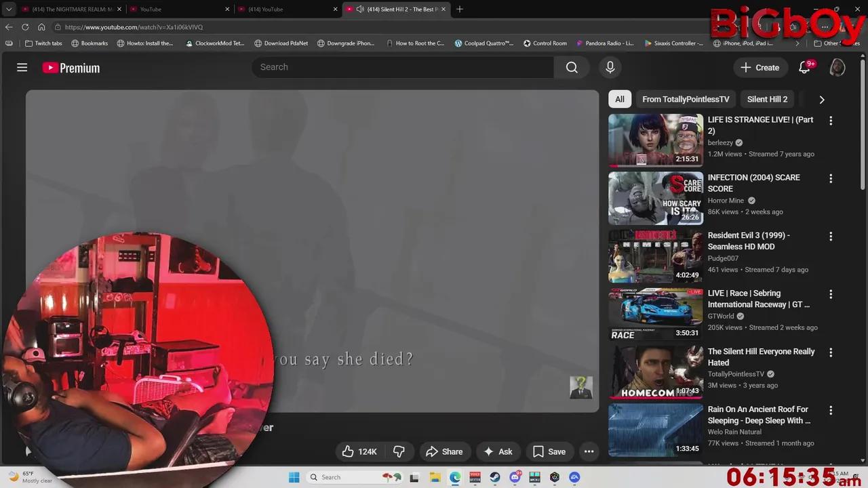The height and width of the screenshot is (488, 868).
Task: Open the Bookmarks folder on bookmarks bar
Action: [x=89, y=43]
